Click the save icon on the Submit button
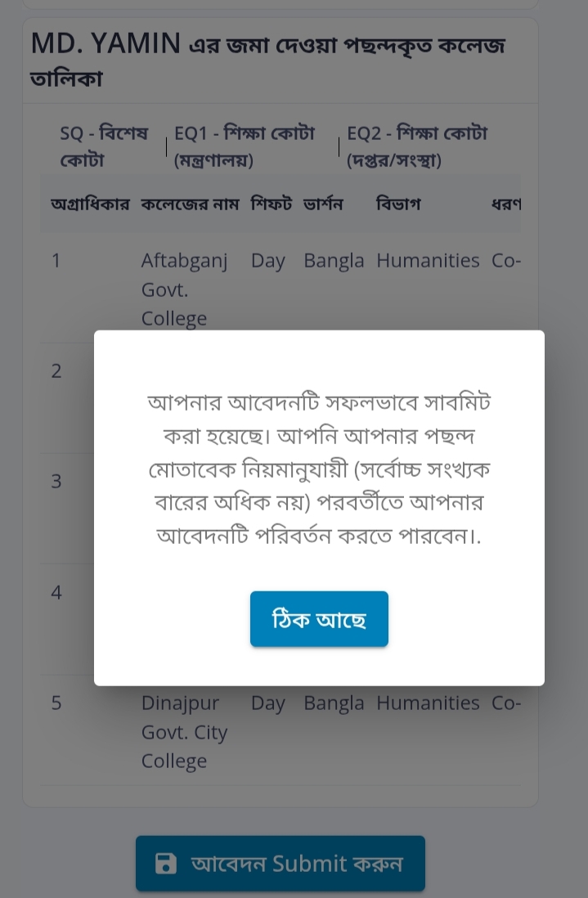Viewport: 588px width, 898px height. tap(166, 864)
